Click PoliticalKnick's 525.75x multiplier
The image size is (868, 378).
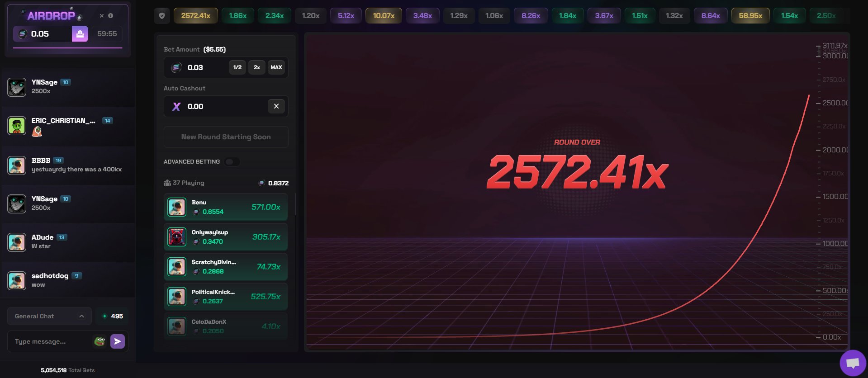(x=266, y=297)
